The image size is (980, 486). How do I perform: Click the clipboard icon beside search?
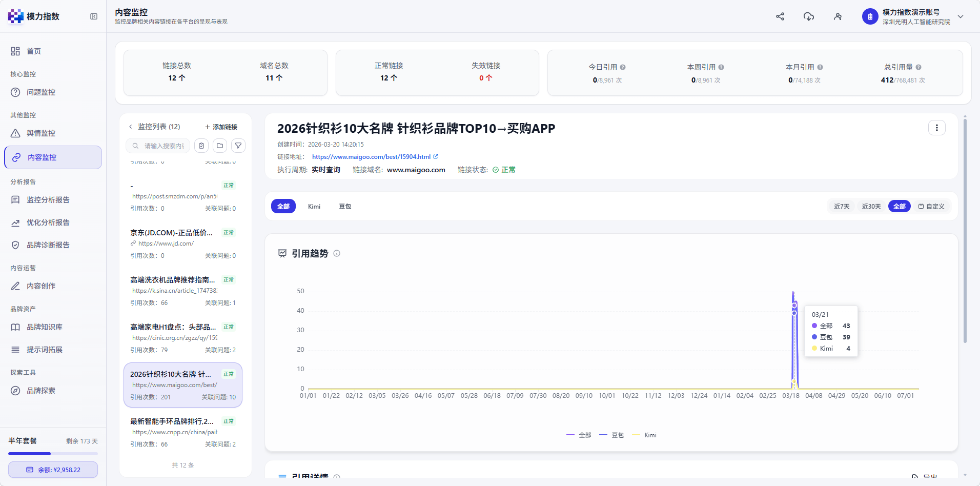pos(201,146)
